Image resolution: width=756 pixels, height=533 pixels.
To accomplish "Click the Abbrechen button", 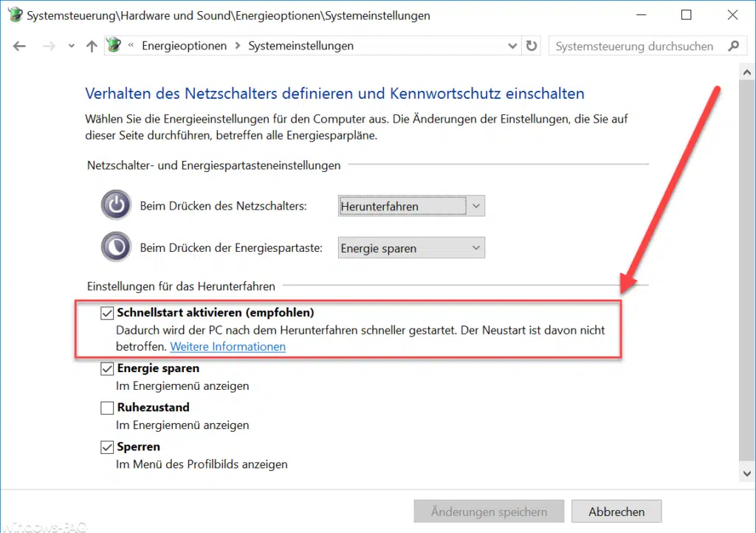I will [x=616, y=512].
